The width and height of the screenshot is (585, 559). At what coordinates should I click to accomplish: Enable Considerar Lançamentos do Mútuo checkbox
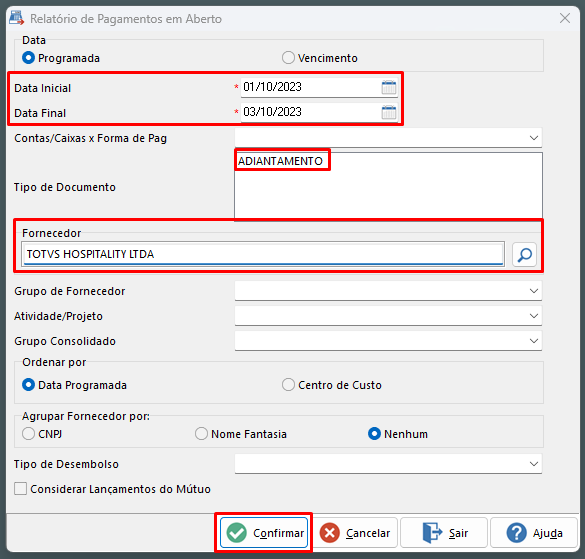21,488
